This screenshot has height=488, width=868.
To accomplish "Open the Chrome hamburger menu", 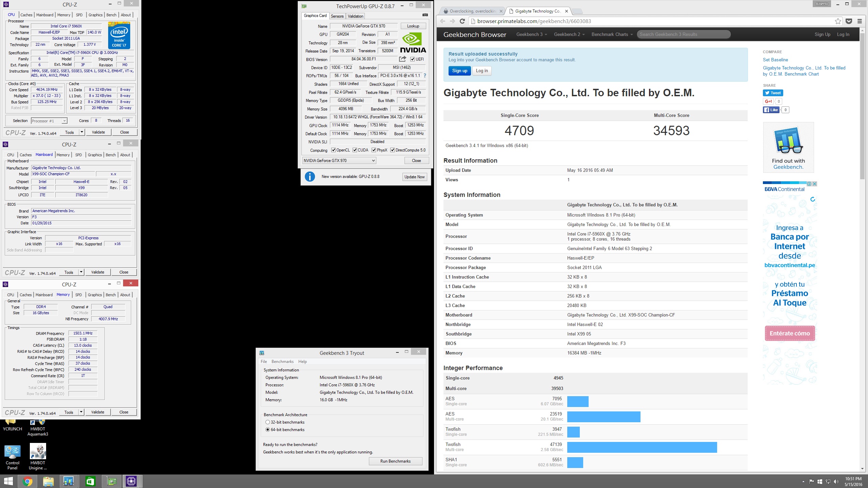I will coord(860,21).
